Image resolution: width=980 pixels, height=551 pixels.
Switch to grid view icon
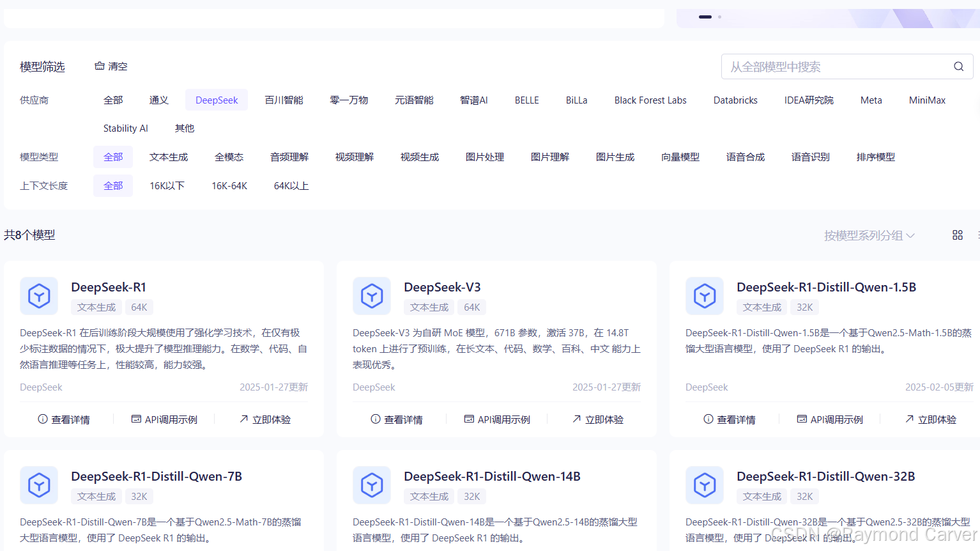click(x=957, y=235)
